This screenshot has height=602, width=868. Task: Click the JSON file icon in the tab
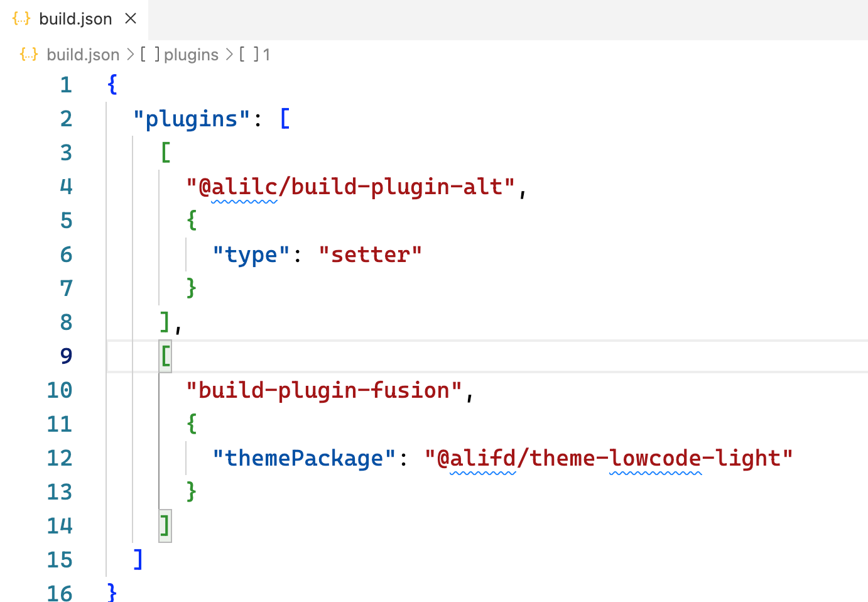(x=21, y=19)
